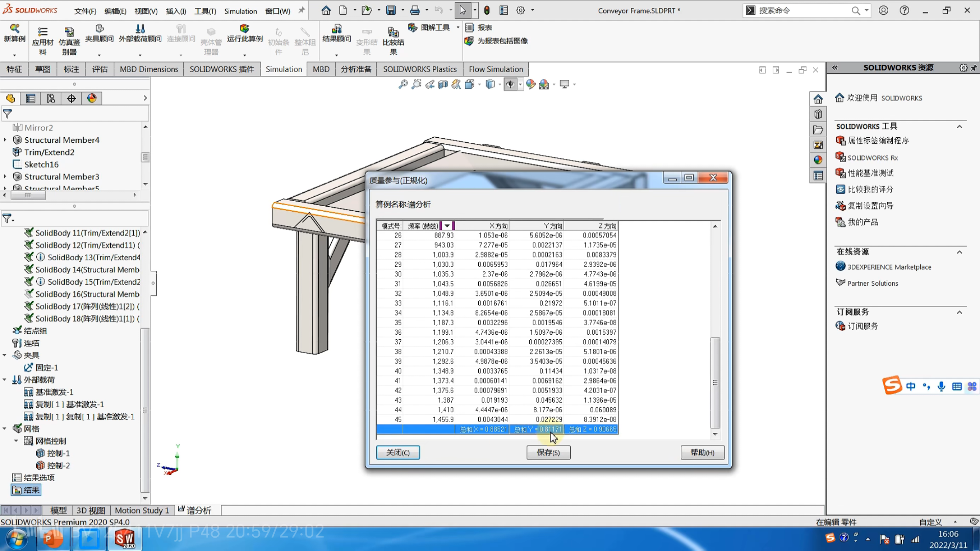The image size is (980, 551).
Task: Open Design Library tab in task pane
Action: point(818,114)
